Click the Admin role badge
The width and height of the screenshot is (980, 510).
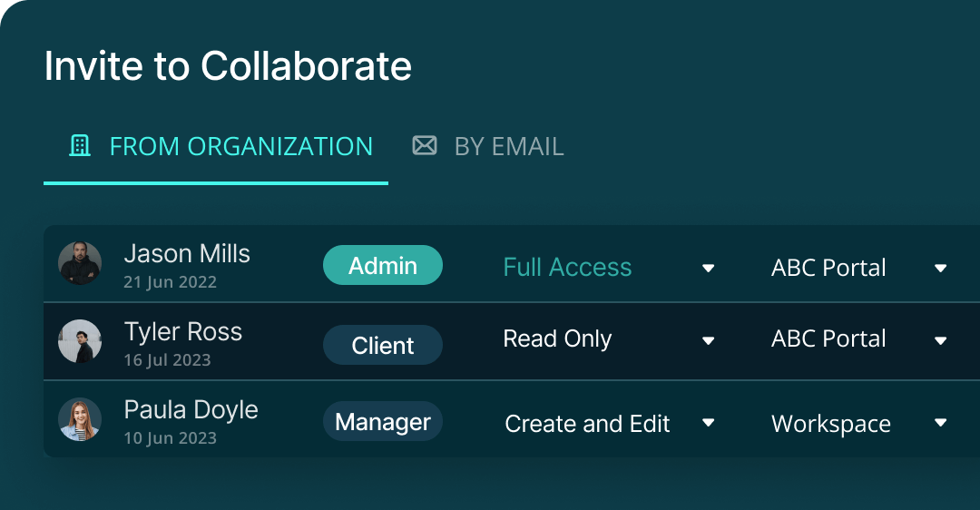(383, 266)
